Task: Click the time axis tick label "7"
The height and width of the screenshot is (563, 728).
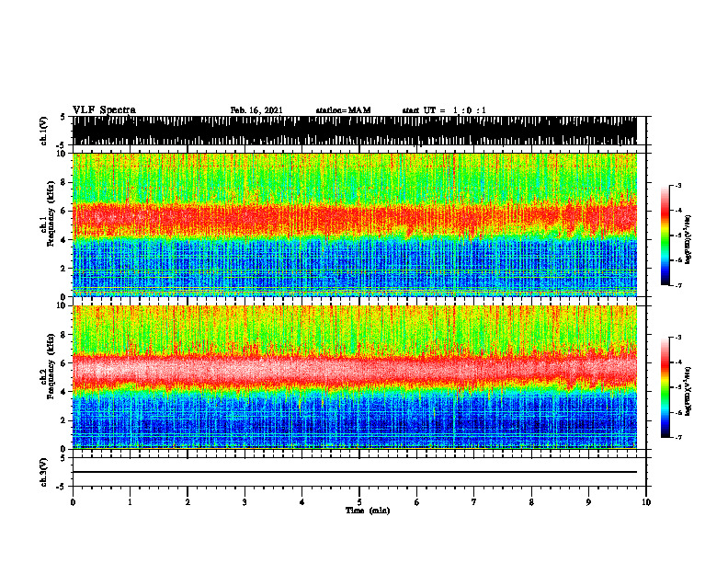Action: tap(474, 502)
